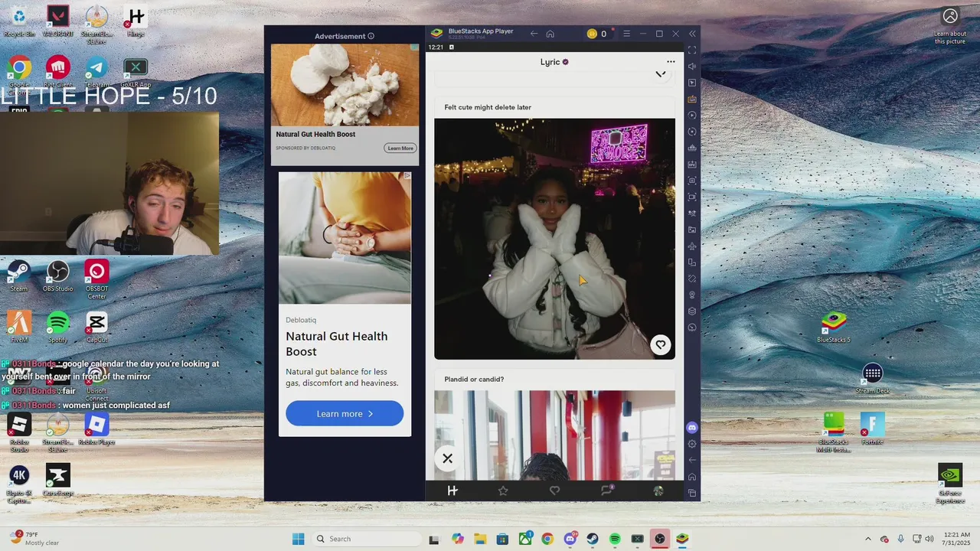The height and width of the screenshot is (551, 980).
Task: Click the small 'Learn More' button on the top ad
Action: click(x=400, y=148)
